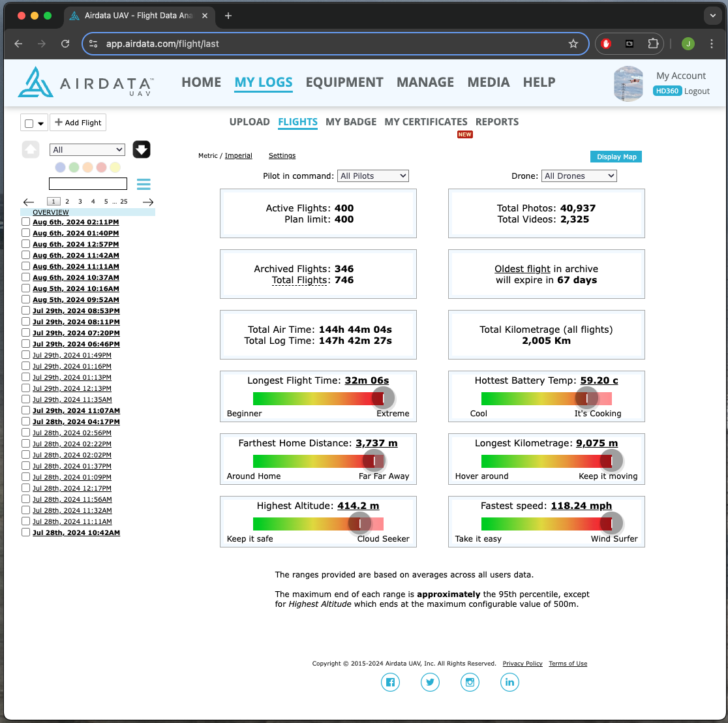Open the blue hamburger list menu icon

[x=144, y=184]
